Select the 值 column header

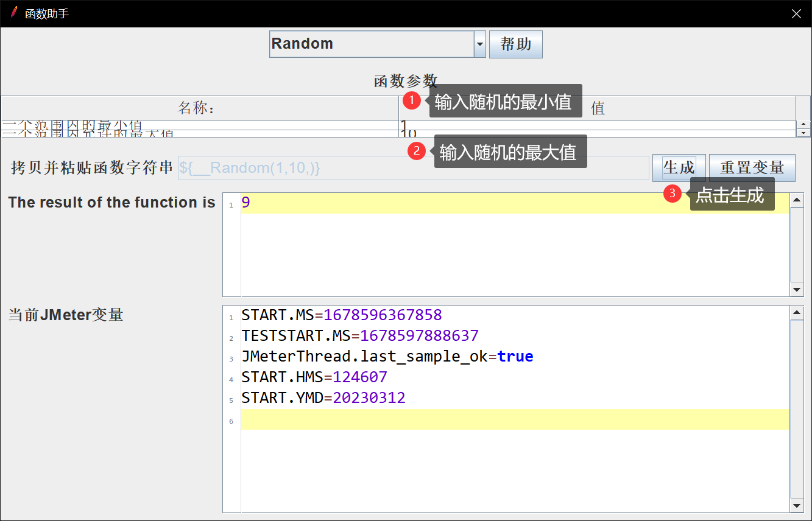[597, 108]
